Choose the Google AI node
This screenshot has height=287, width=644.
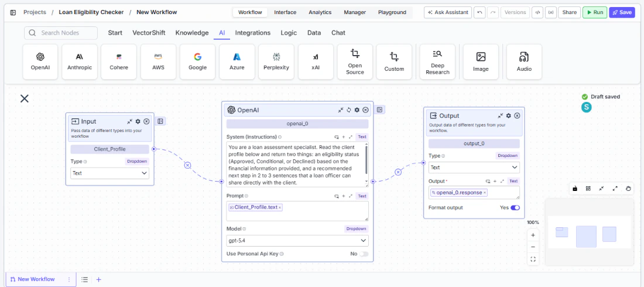pos(197,61)
